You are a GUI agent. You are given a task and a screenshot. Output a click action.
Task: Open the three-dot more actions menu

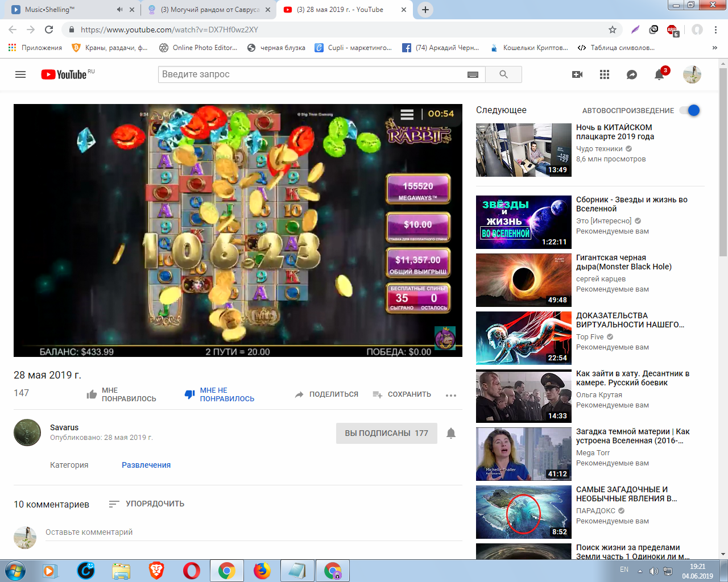tap(451, 395)
